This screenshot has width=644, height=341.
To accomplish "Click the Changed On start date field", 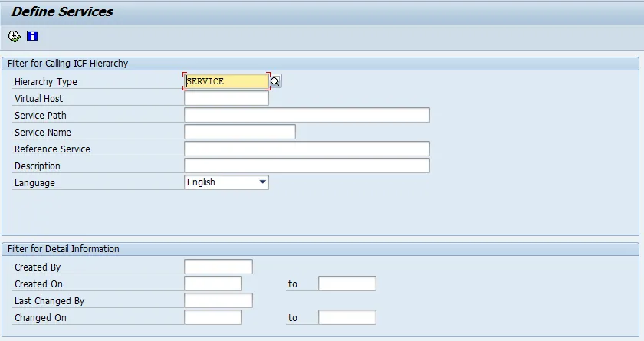I will click(x=212, y=317).
